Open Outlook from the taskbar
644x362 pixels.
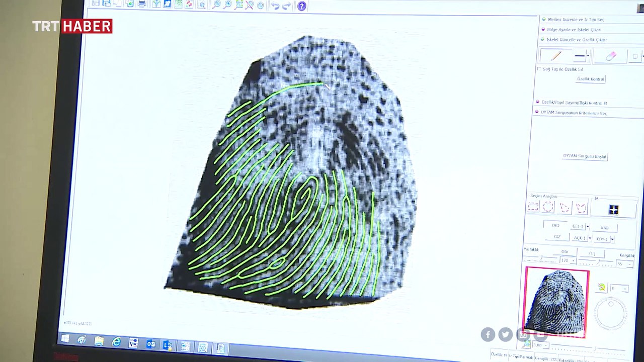[150, 344]
